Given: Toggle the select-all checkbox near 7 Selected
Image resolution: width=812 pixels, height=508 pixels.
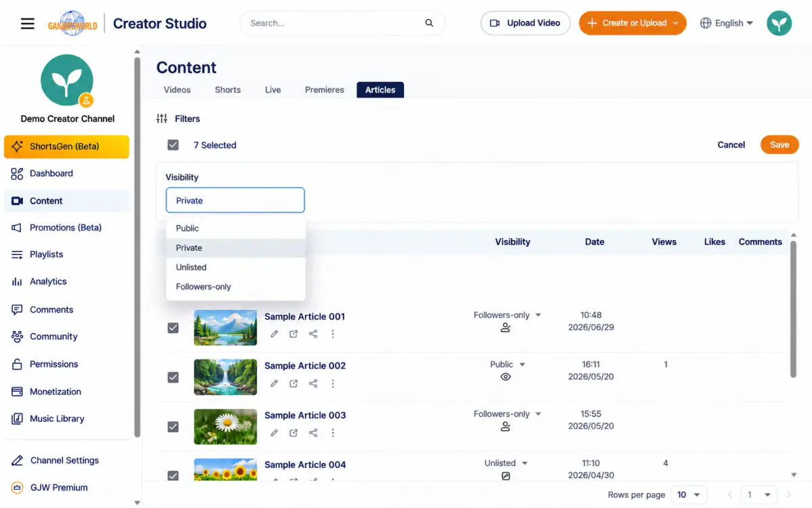Looking at the screenshot, I should [173, 145].
